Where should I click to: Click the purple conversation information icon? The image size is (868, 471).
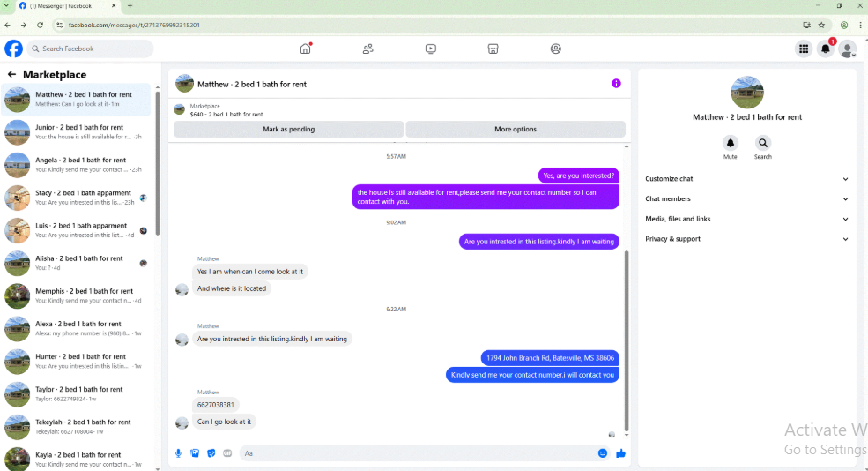point(616,84)
